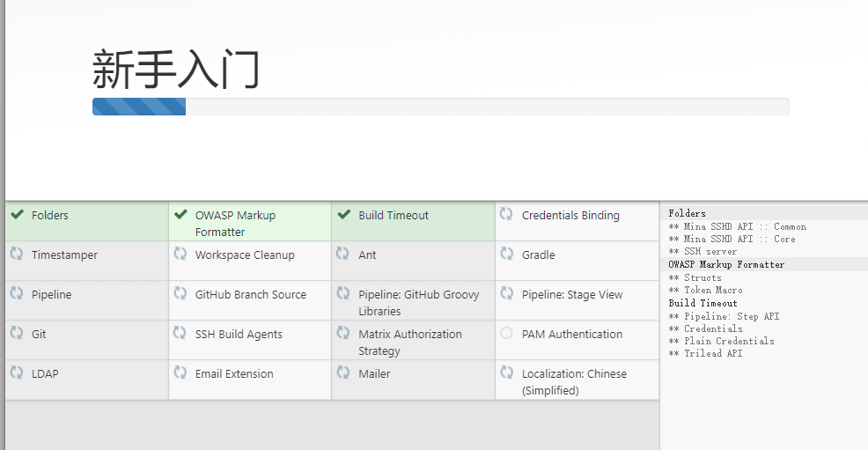868x450 pixels.
Task: Click the Workspace Cleanup plugin name
Action: tap(245, 255)
